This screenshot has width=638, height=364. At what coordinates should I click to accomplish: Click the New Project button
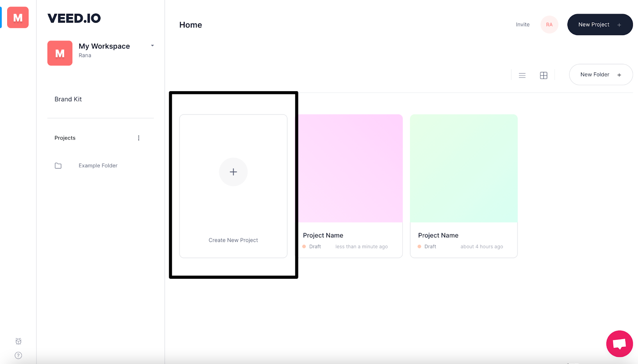600,25
